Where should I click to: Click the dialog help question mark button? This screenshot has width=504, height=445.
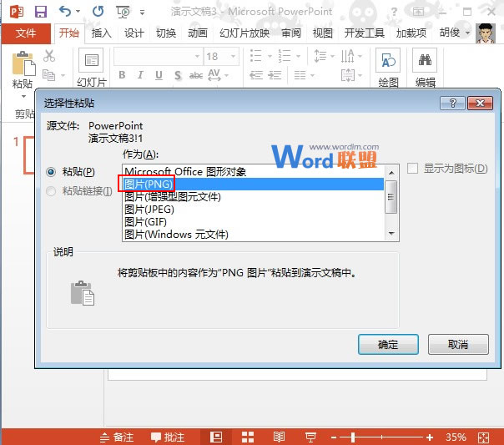pyautogui.click(x=452, y=104)
